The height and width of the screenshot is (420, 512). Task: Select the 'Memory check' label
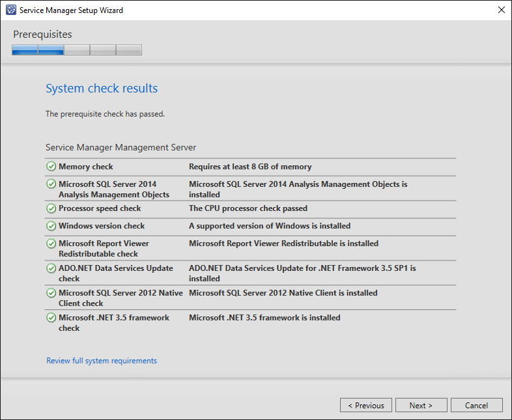coord(86,167)
